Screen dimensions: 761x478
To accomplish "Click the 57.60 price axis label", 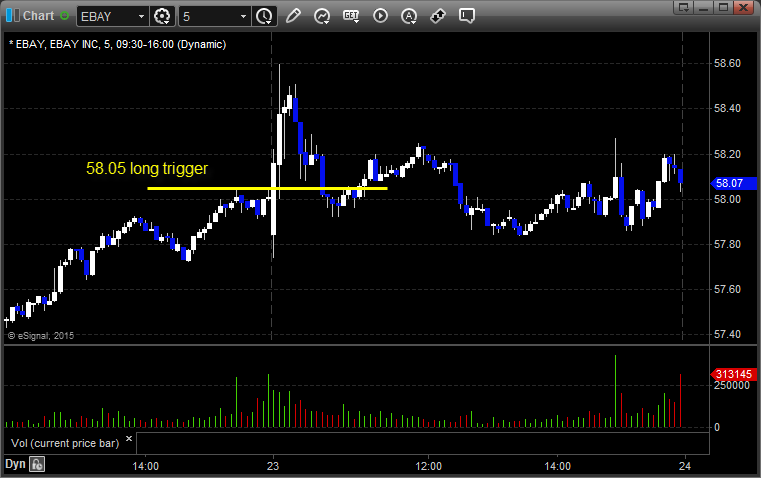I will click(x=727, y=289).
